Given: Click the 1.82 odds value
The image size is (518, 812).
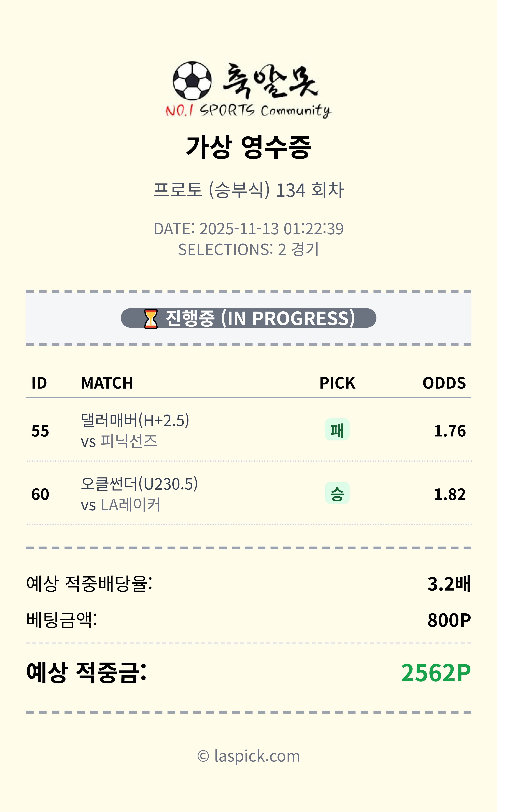Looking at the screenshot, I should pyautogui.click(x=450, y=495).
